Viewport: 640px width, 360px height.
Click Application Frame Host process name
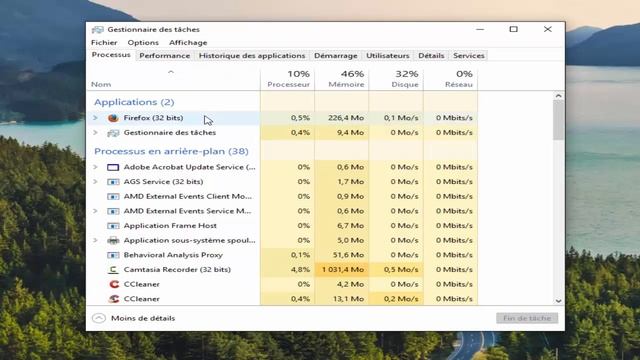[x=170, y=226]
